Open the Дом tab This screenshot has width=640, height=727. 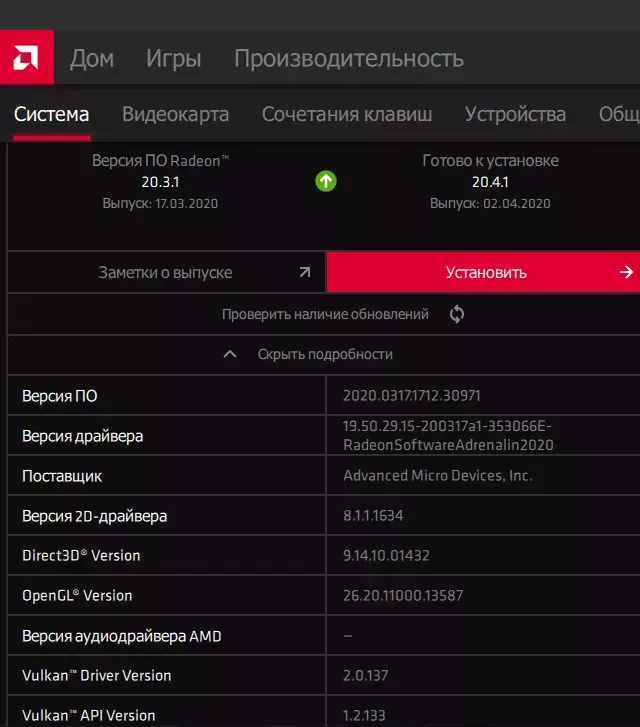[92, 58]
